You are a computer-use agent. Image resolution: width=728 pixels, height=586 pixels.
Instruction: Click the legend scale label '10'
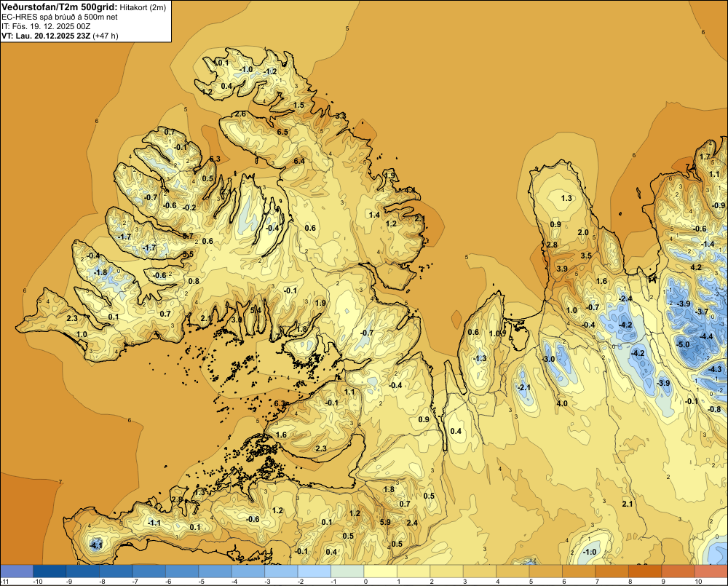[698, 582]
